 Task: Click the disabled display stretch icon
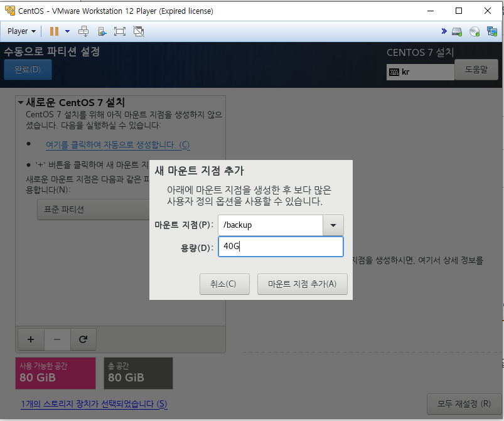pyautogui.click(x=139, y=31)
